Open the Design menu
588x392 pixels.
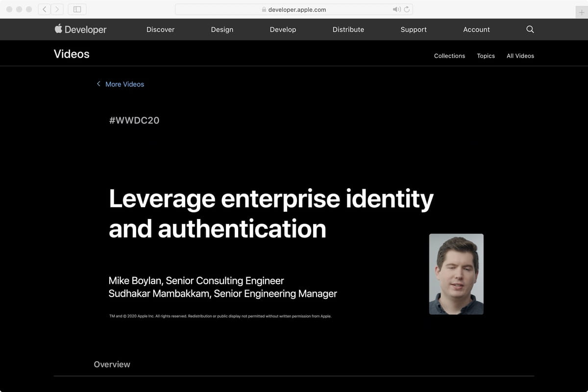coord(222,29)
